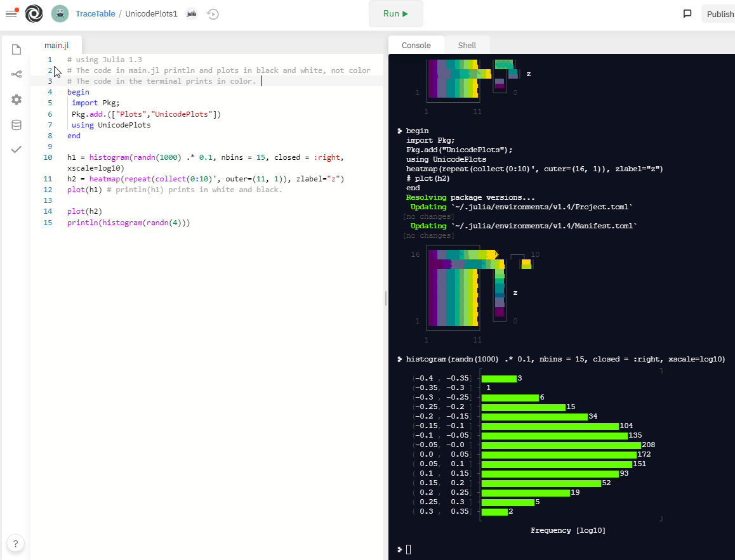
Task: Open the help question mark button
Action: (15, 543)
